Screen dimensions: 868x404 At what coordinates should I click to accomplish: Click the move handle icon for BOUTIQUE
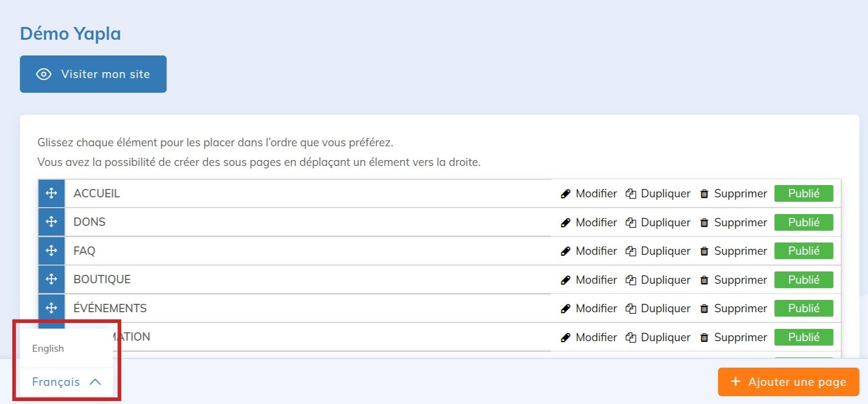pos(52,279)
